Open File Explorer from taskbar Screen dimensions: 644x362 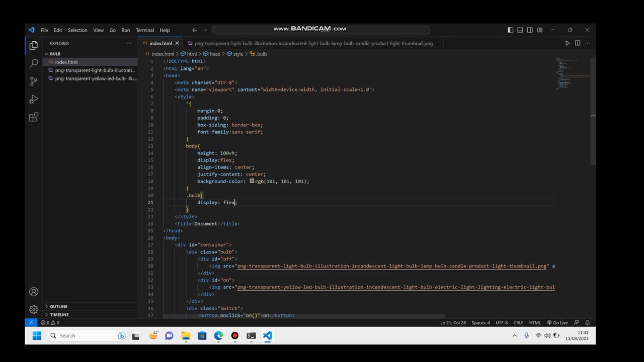186,336
